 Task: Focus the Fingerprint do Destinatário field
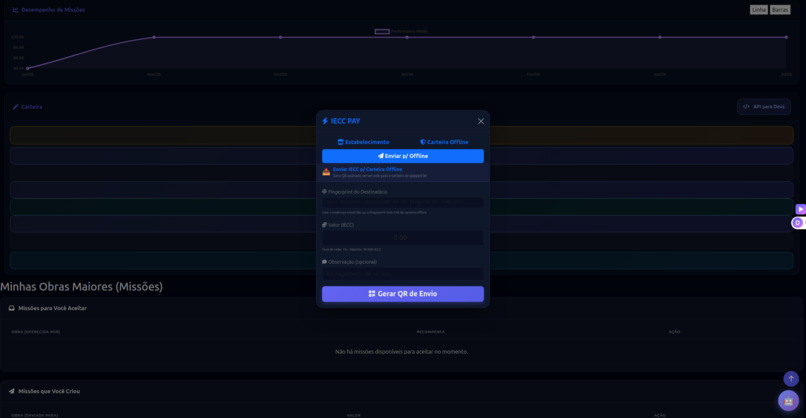(x=402, y=203)
